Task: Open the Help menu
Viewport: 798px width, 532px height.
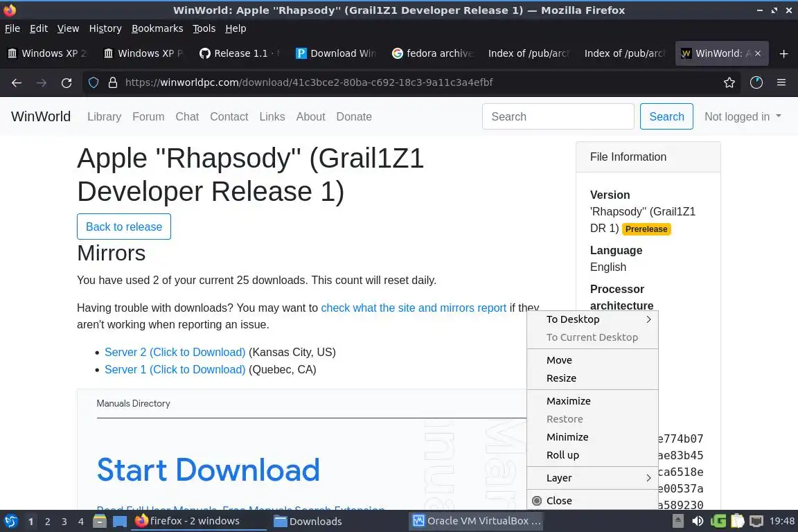Action: tap(236, 28)
